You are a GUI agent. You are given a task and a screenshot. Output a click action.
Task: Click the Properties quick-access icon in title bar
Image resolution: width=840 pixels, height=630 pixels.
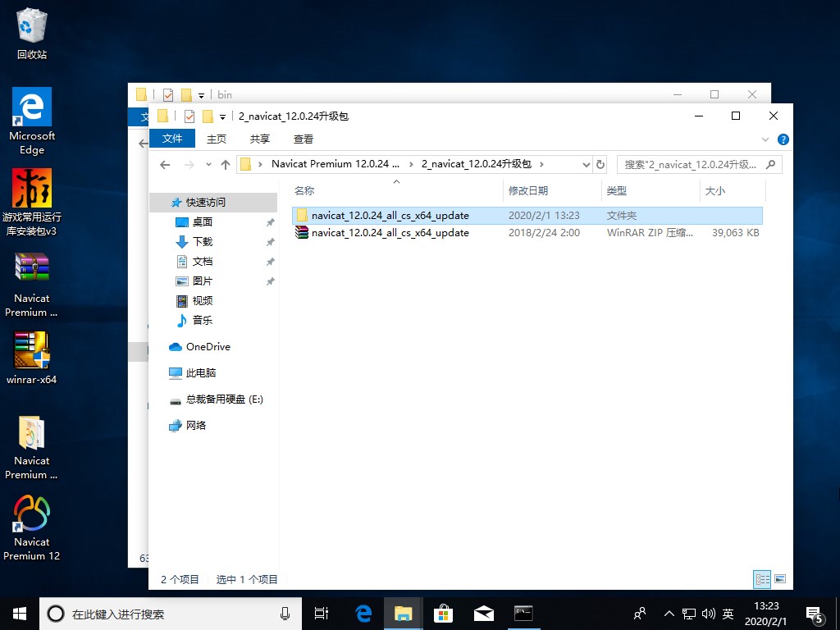(x=189, y=116)
